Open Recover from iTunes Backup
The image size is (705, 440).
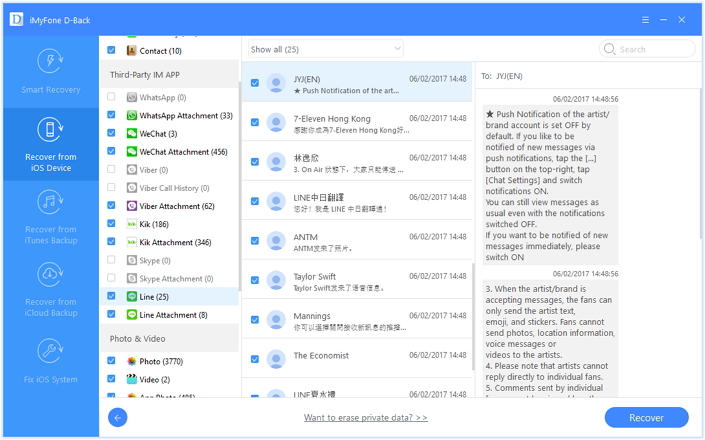50,217
